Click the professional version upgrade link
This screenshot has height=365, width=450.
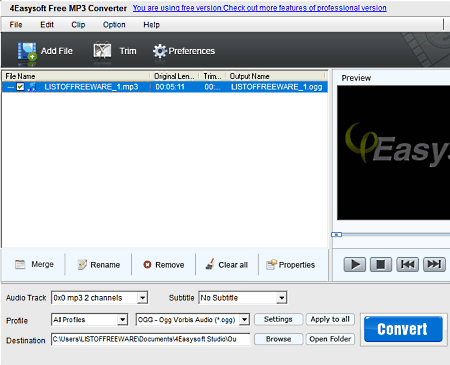click(260, 8)
